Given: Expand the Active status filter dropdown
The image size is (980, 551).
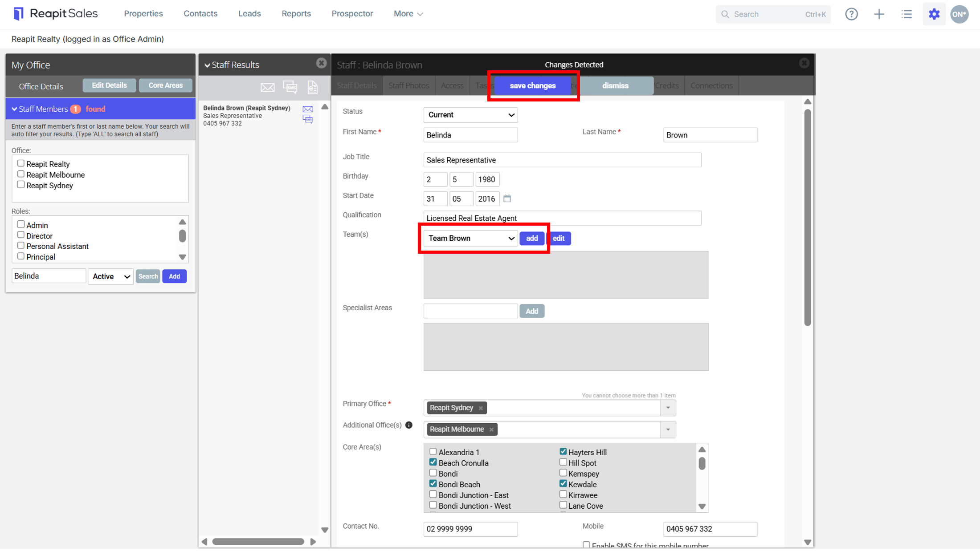Looking at the screenshot, I should [x=110, y=276].
